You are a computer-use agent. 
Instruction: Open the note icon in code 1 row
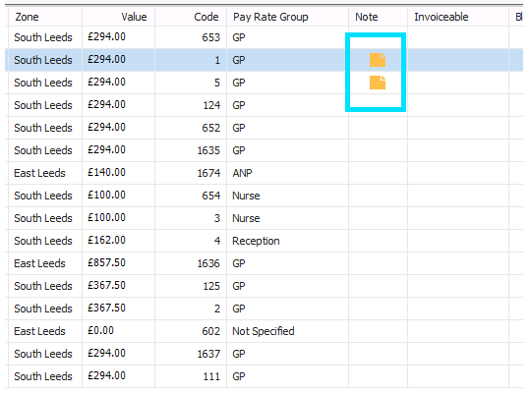tap(378, 60)
